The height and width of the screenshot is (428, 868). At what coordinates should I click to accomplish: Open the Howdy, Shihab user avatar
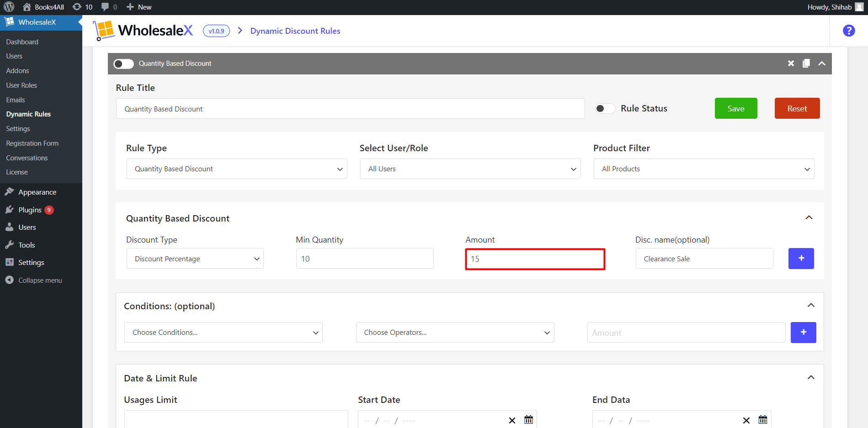pyautogui.click(x=859, y=7)
